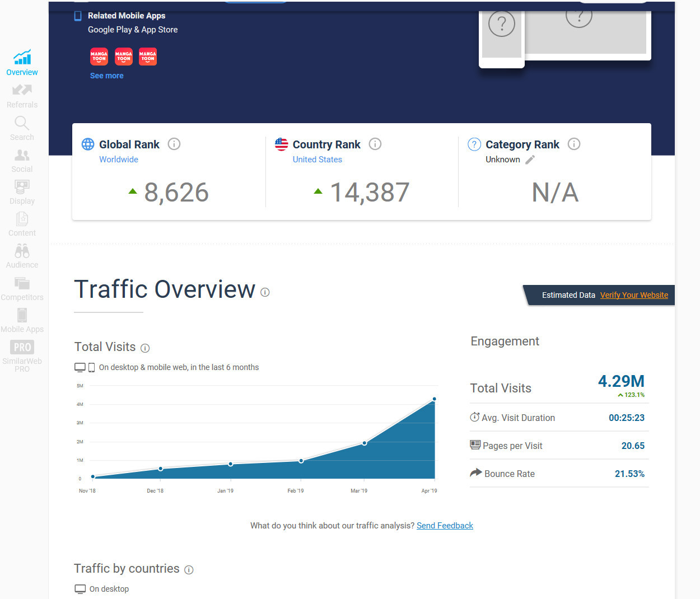
Task: Go to Search section in sidebar
Action: coord(22,128)
